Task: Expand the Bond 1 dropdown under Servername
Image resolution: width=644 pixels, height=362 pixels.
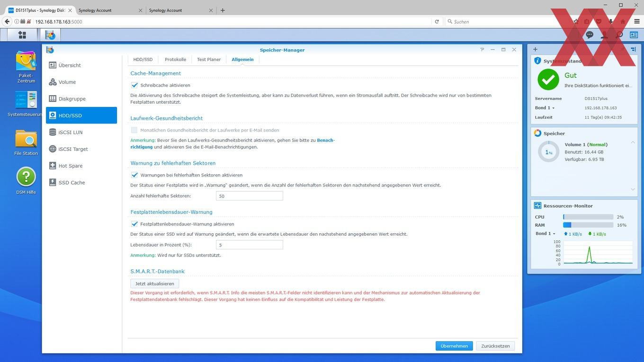Action: coord(545,108)
